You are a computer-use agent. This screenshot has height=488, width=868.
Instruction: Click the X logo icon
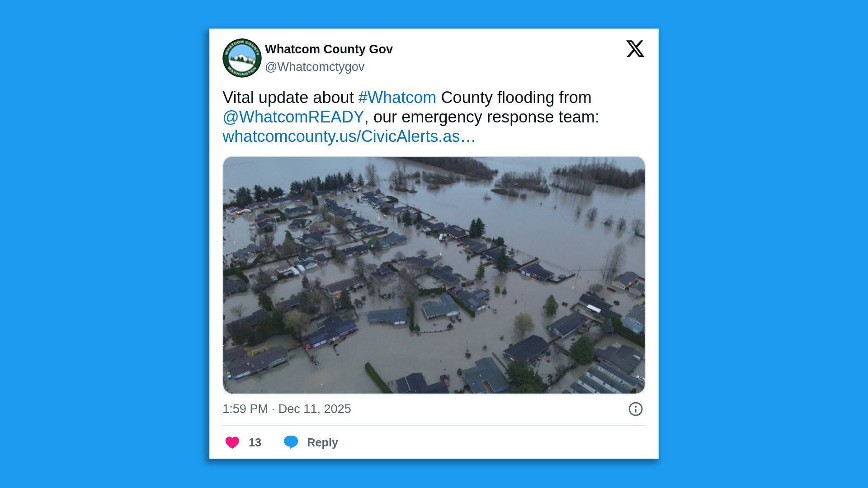click(635, 49)
